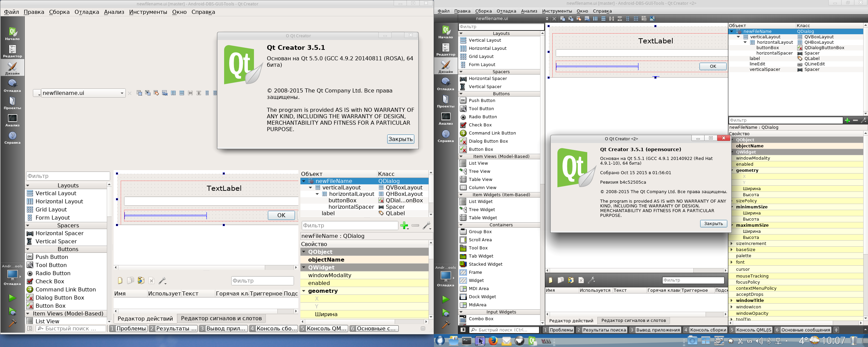Open Справка mode in Qt Creator <2> window
The image size is (868, 347).
446,136
